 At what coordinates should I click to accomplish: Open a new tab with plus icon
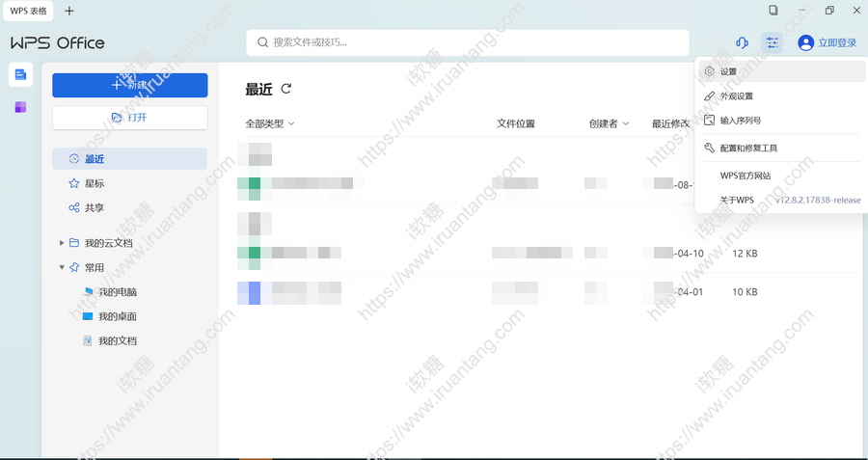69,11
